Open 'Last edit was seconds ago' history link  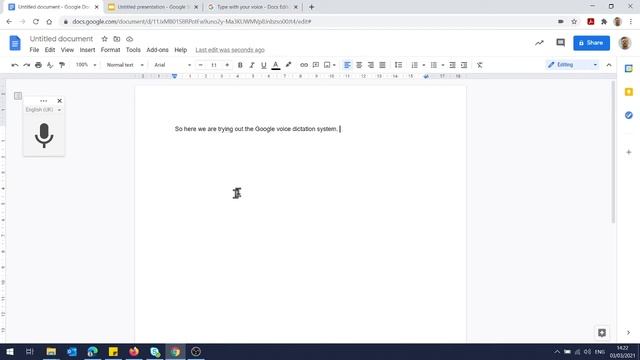[x=230, y=50]
